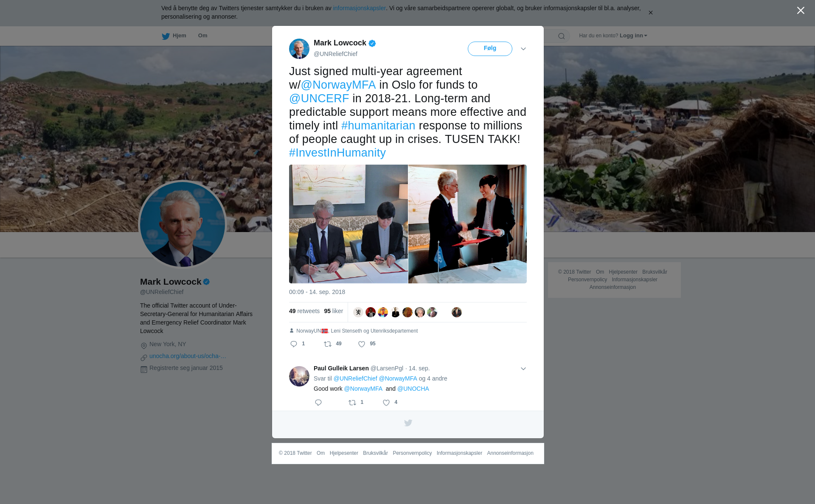Follow Mark Lowcock with Følg button
The width and height of the screenshot is (815, 504).
point(490,49)
